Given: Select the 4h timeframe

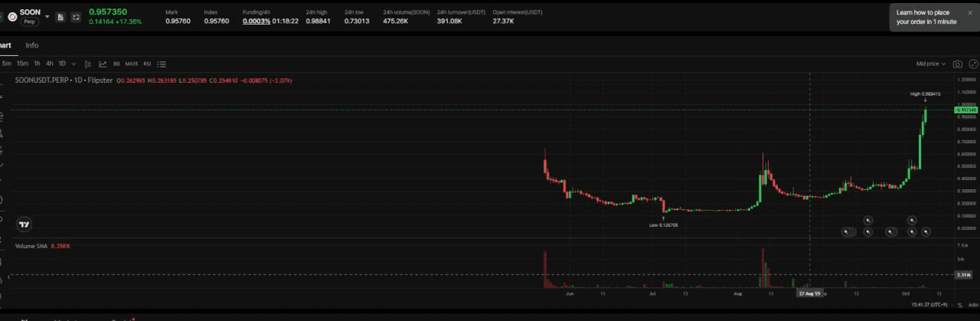Looking at the screenshot, I should pos(49,64).
